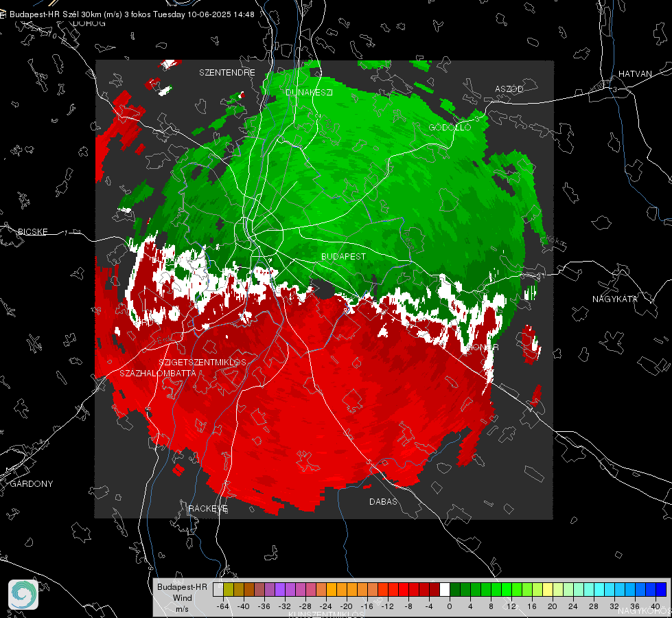Select the SZÁZHALOMBATTA label

click(x=158, y=373)
